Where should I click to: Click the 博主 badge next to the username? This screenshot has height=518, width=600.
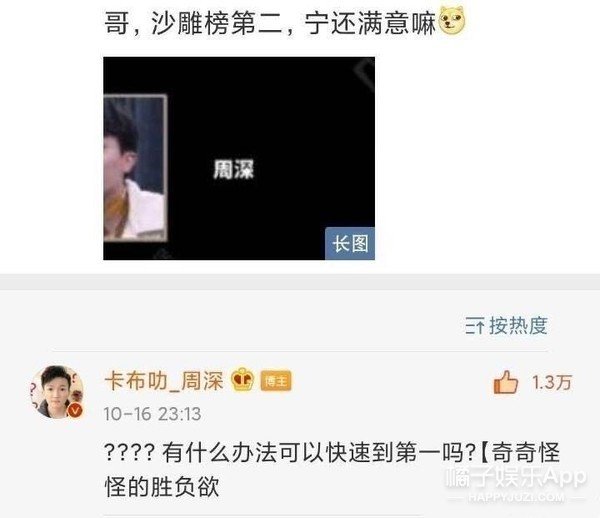pyautogui.click(x=276, y=381)
